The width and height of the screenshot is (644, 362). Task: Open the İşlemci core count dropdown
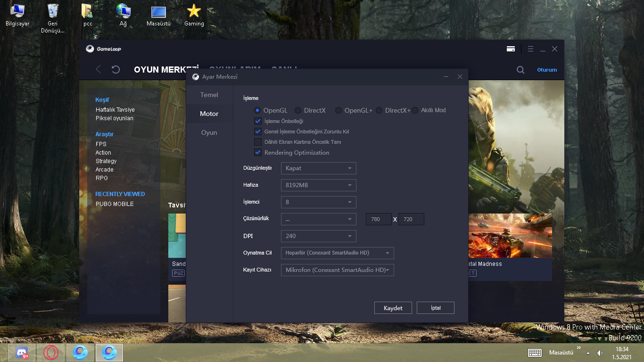[318, 202]
